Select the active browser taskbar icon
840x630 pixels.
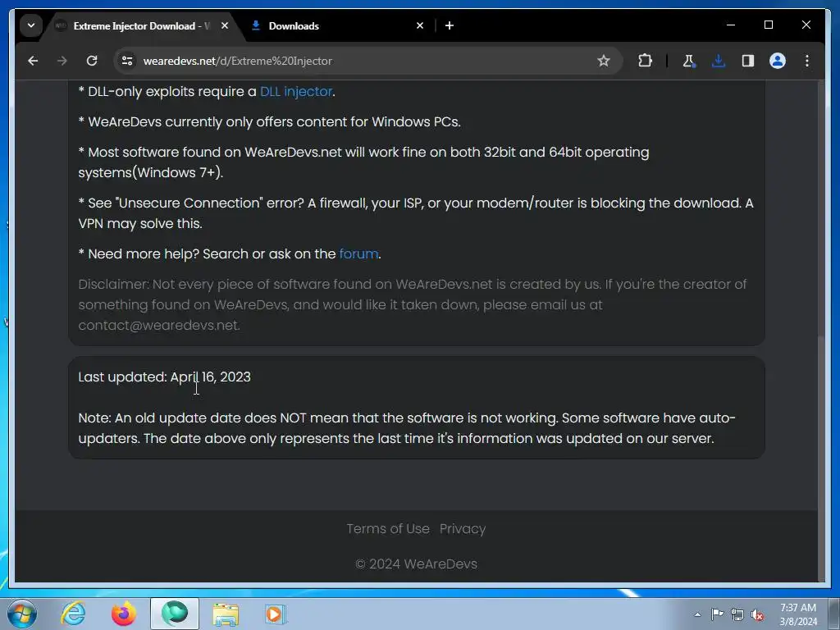pos(175,614)
